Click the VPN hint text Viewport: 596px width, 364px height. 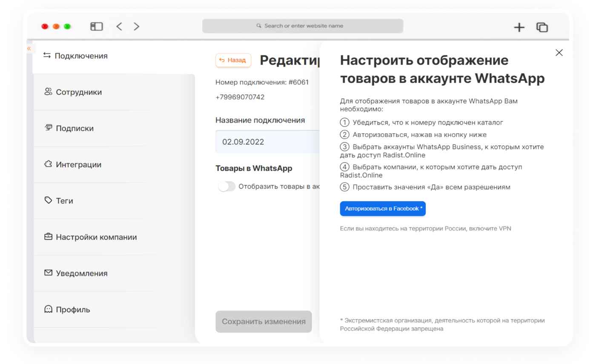pyautogui.click(x=426, y=229)
